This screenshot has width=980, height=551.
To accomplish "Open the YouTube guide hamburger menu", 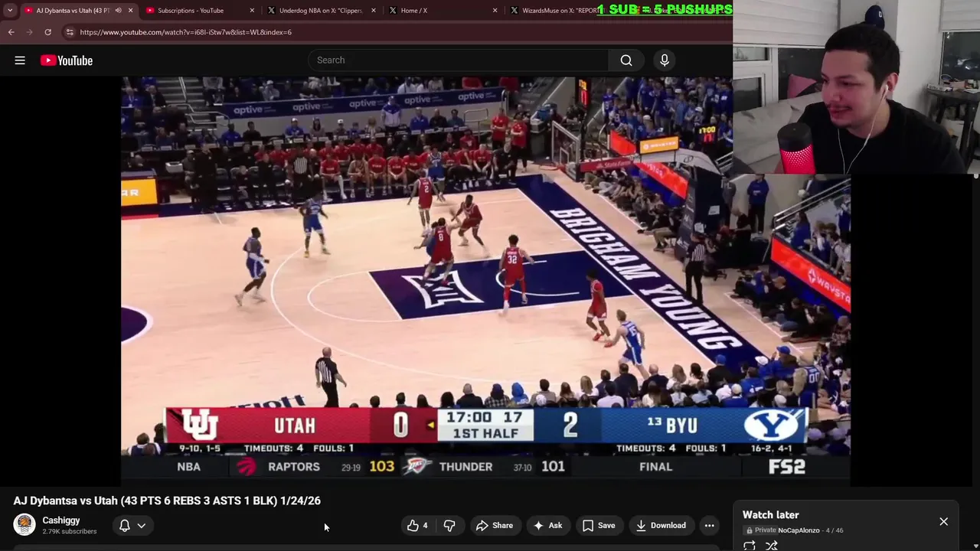I will click(x=20, y=60).
